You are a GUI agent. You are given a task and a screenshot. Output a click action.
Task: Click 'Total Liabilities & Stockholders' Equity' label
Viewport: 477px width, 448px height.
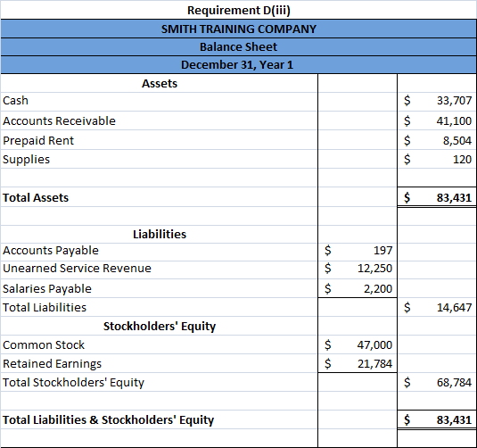(108, 420)
